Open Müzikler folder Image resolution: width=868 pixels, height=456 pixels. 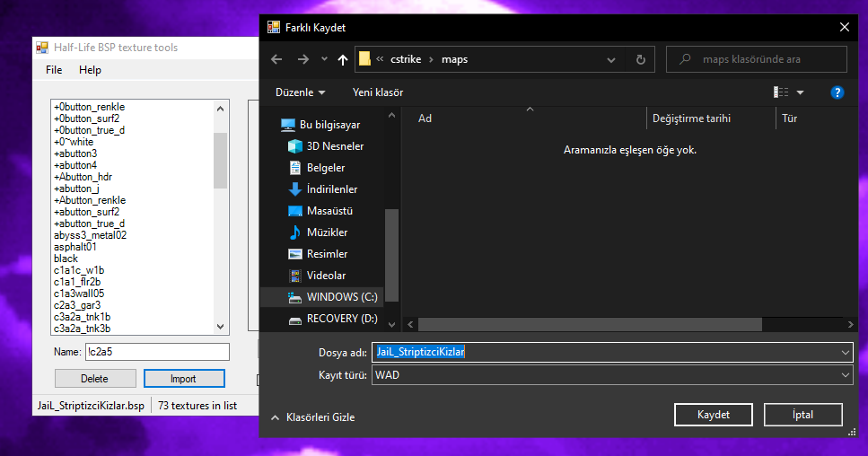point(318,232)
